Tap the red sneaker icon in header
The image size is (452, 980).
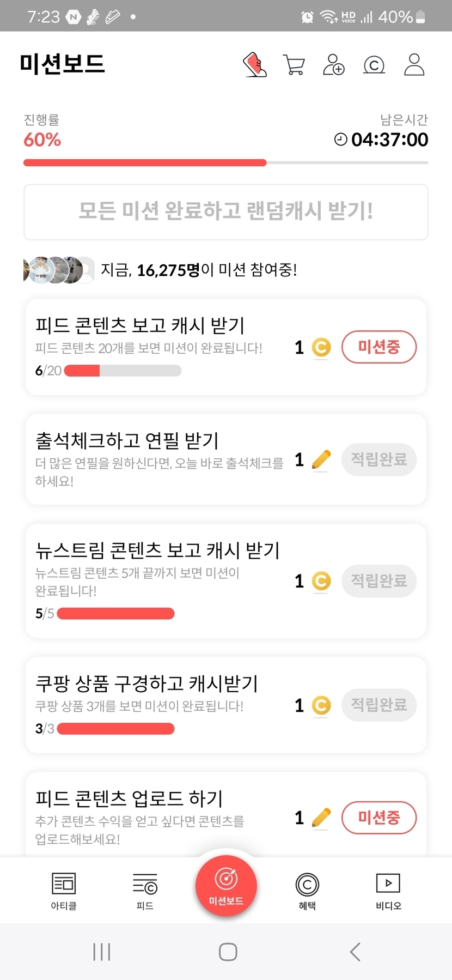point(254,65)
